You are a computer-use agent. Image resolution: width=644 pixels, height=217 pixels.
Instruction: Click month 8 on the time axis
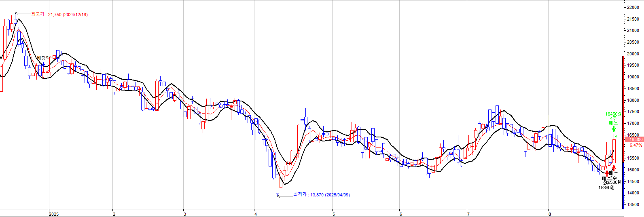(549, 214)
